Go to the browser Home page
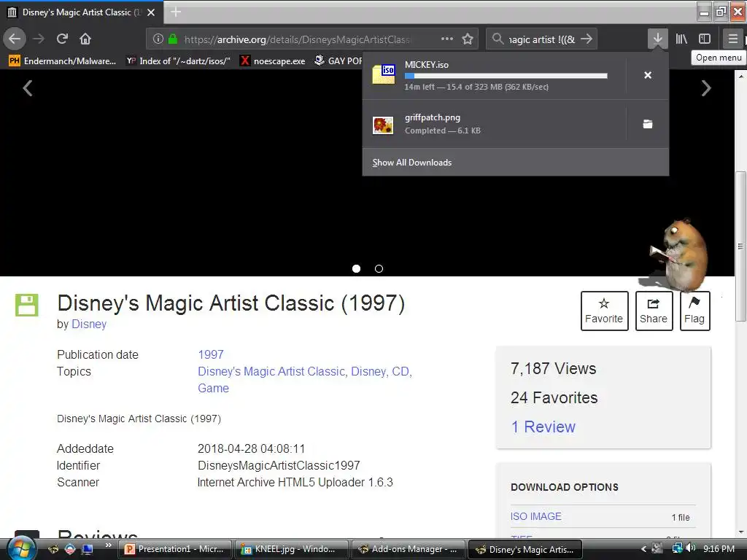The image size is (747, 560). pos(85,39)
